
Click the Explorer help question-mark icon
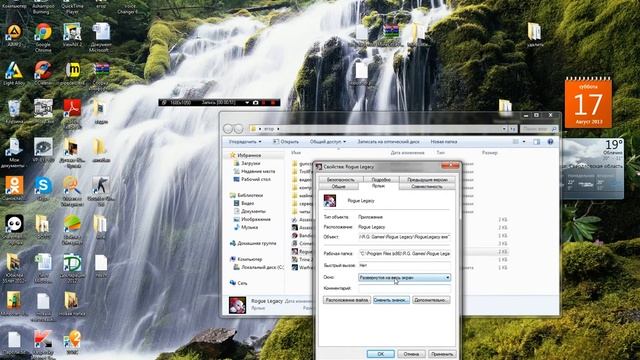click(550, 142)
